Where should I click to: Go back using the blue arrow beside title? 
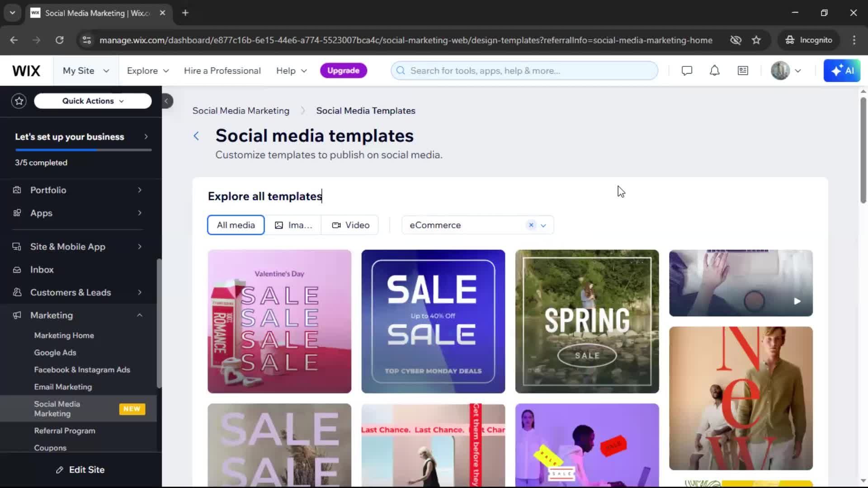coord(196,136)
